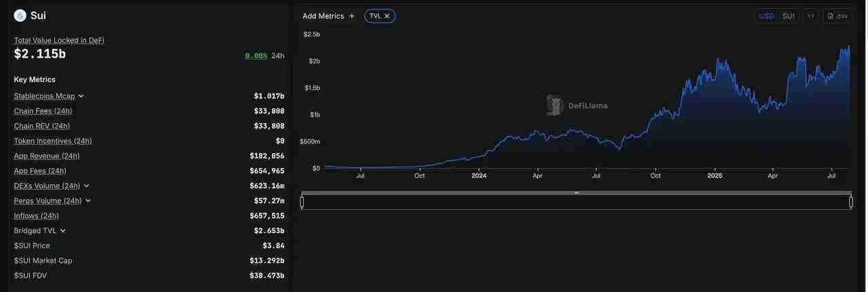Switch chart denomination to USD
The height and width of the screenshot is (292, 868).
(x=766, y=16)
